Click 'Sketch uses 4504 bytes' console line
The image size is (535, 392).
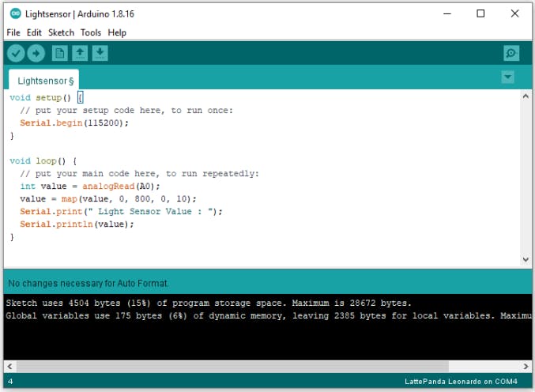click(209, 303)
